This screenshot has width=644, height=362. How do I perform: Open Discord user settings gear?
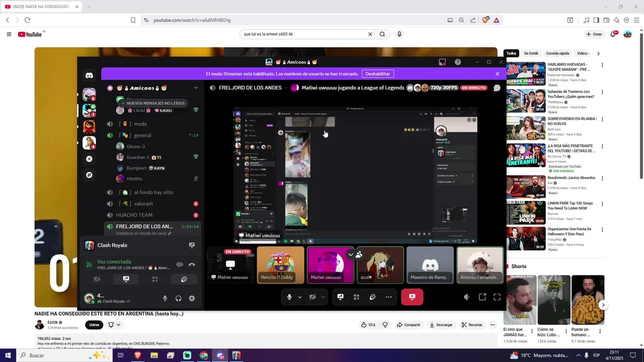click(x=192, y=298)
